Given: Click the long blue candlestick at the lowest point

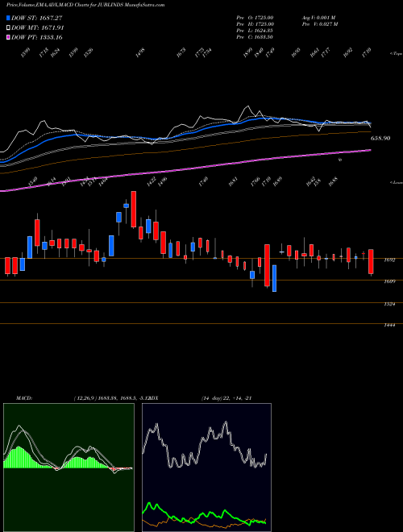Looking at the screenshot, I should (x=274, y=278).
